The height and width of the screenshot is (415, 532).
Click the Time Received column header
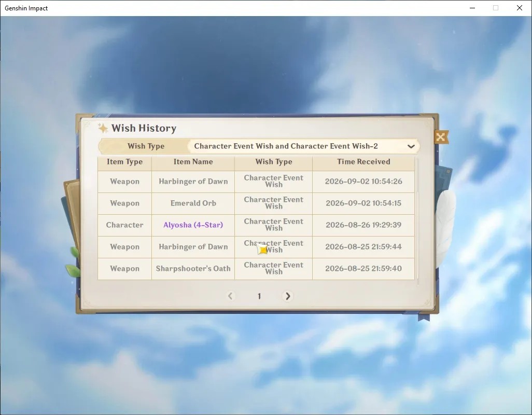[363, 162]
